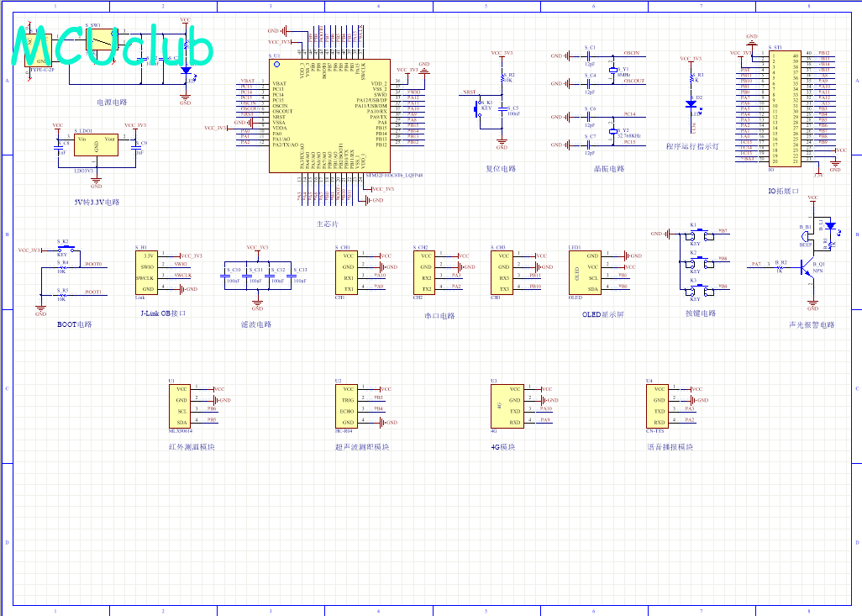Click the B_R2 1K base resistor

[x=780, y=266]
